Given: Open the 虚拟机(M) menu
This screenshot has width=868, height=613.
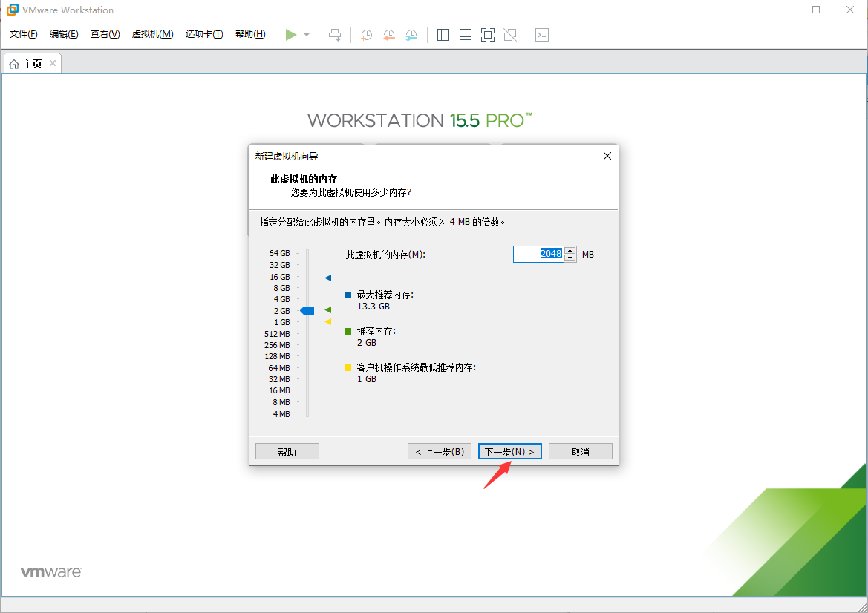Looking at the screenshot, I should pyautogui.click(x=152, y=34).
